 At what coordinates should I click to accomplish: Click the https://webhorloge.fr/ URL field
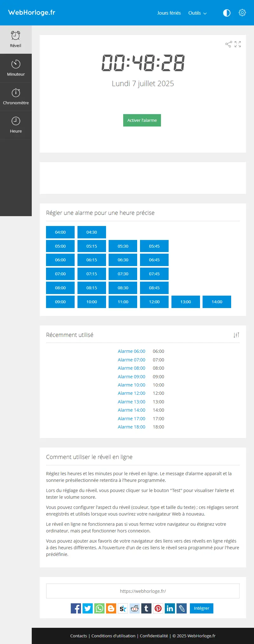click(x=143, y=591)
